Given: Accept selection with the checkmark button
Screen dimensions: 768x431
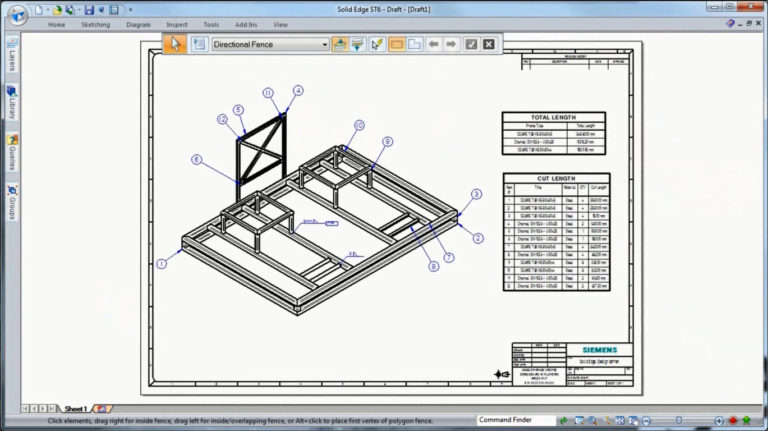Looking at the screenshot, I should point(471,44).
